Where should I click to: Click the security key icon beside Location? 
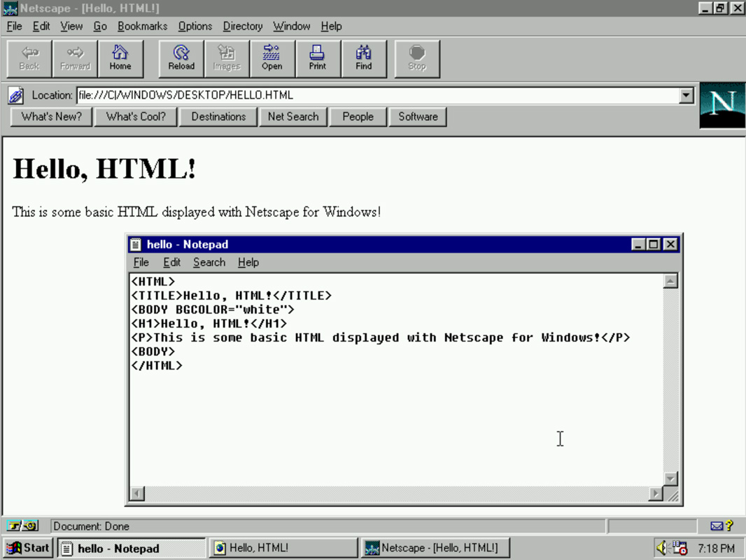[15, 95]
